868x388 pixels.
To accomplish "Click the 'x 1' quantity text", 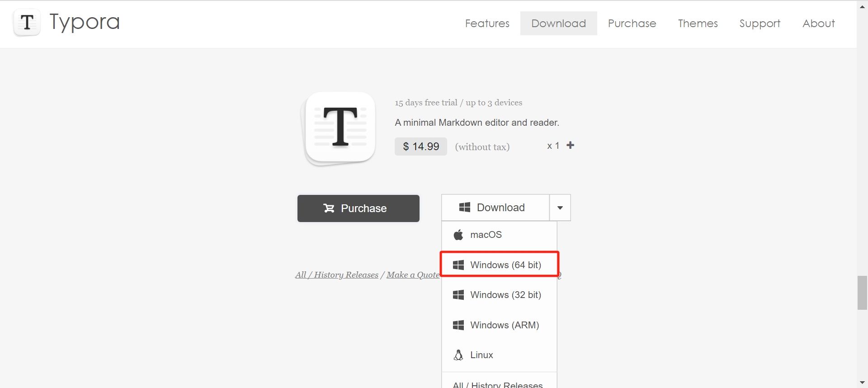I will [553, 146].
